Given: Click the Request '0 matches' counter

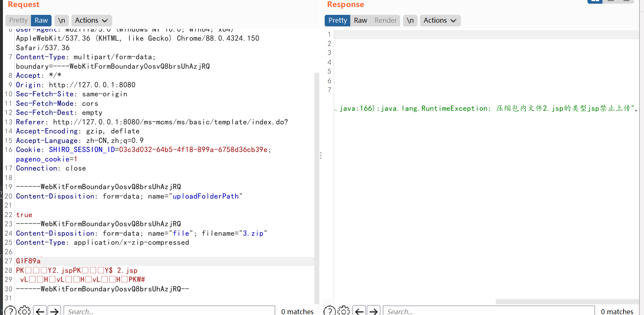Looking at the screenshot, I should [297, 312].
